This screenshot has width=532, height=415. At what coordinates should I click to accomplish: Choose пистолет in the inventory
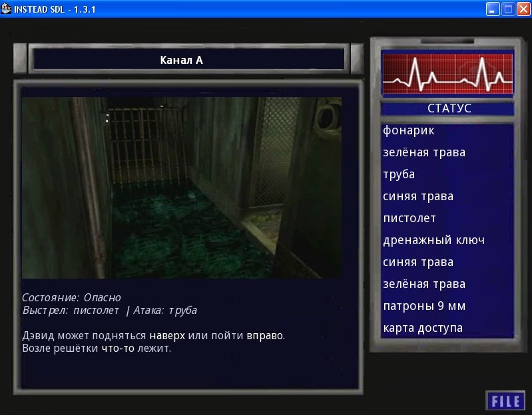tap(409, 219)
